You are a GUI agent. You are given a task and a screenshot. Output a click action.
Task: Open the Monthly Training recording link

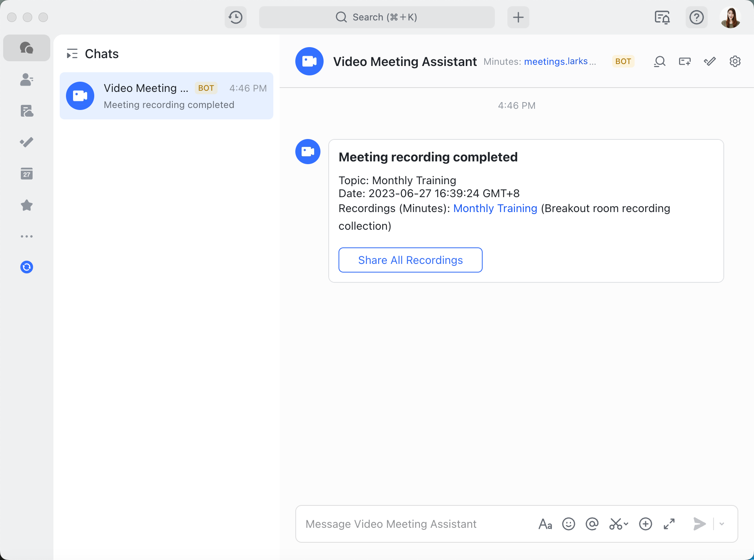(x=495, y=208)
